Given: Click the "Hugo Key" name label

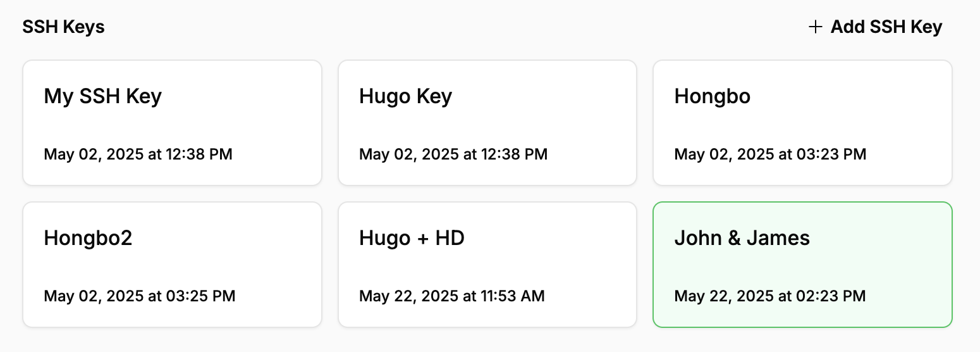Looking at the screenshot, I should (x=405, y=96).
